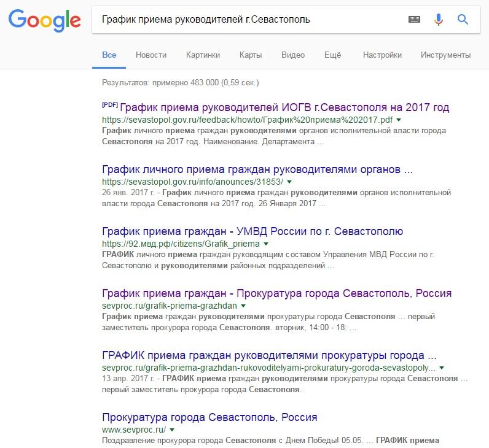Expand dropdown arrow beside anounces/31853 URL
Viewport: 489px width, 448px height.
[x=289, y=182]
